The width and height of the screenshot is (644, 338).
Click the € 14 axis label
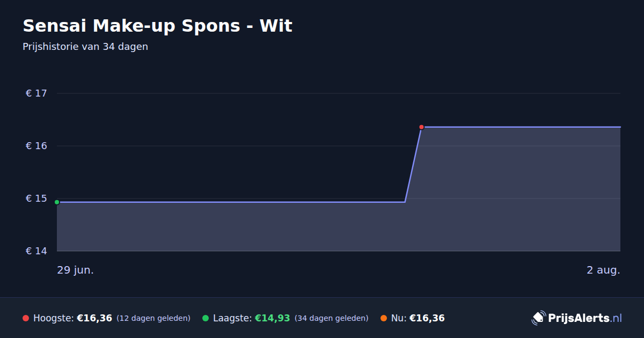click(36, 251)
